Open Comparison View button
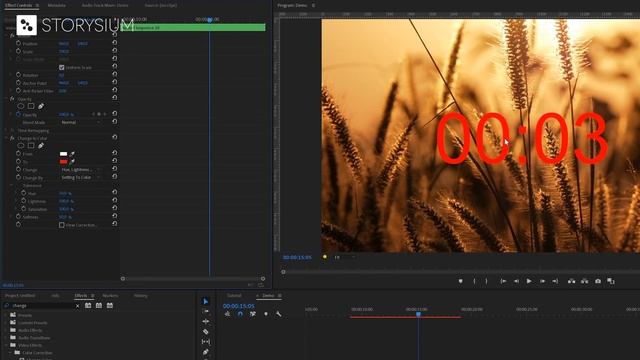640x360 pixels. (611, 281)
